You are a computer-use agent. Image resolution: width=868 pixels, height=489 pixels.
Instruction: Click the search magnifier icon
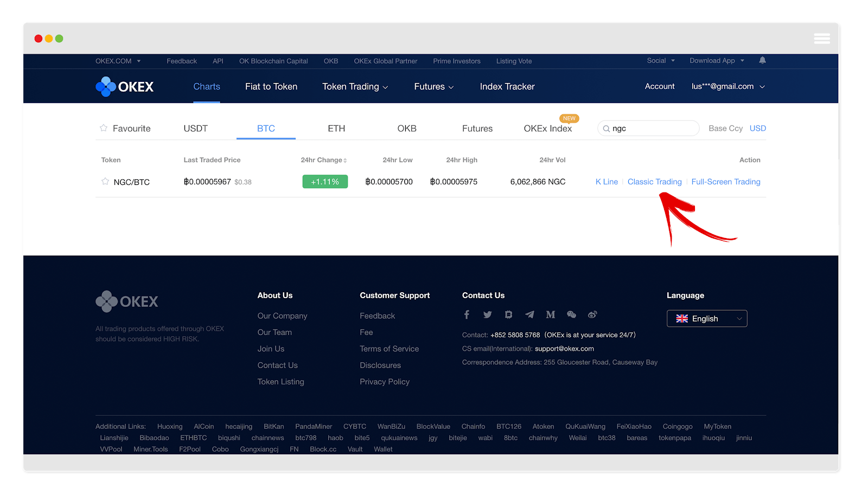pos(607,128)
